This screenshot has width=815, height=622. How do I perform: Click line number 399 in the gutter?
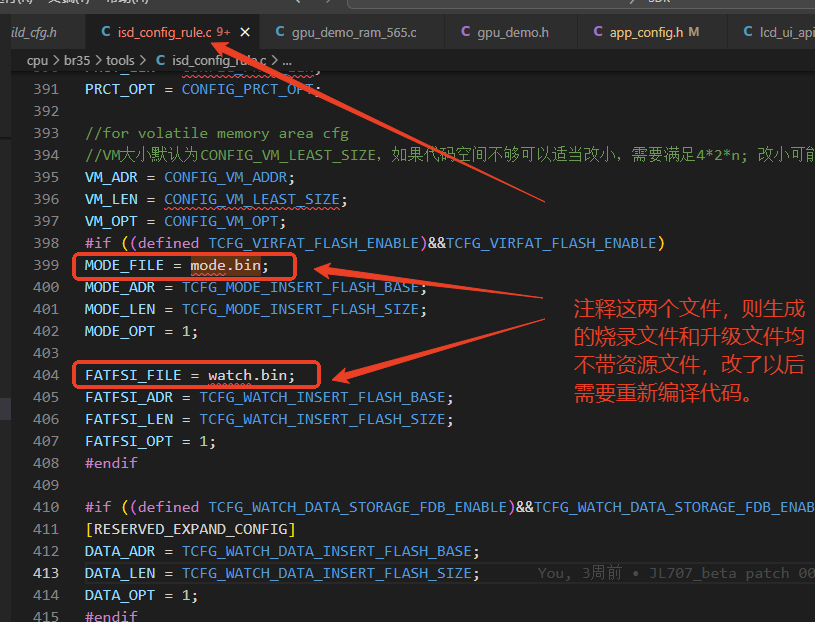[46, 265]
